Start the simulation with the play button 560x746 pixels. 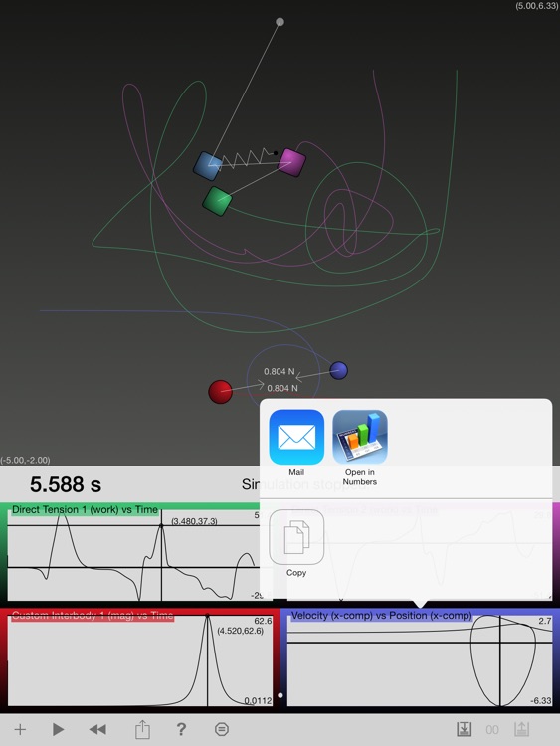pos(58,729)
